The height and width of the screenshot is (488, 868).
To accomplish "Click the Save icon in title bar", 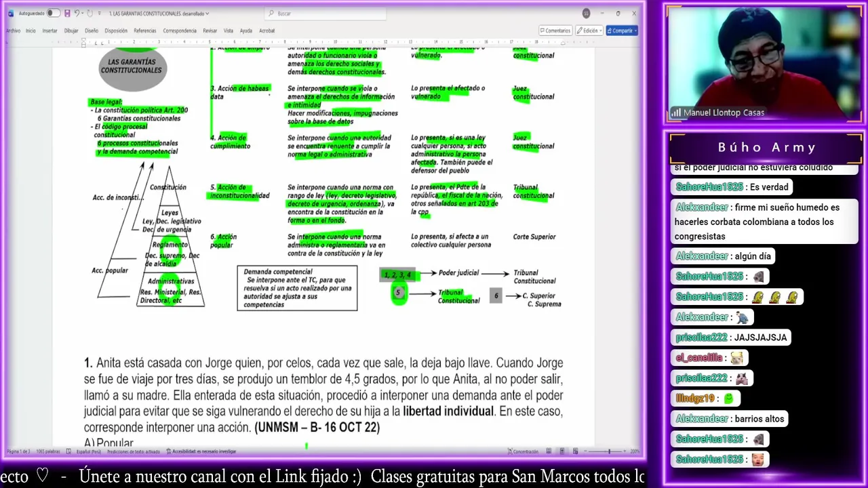I will click(x=66, y=14).
